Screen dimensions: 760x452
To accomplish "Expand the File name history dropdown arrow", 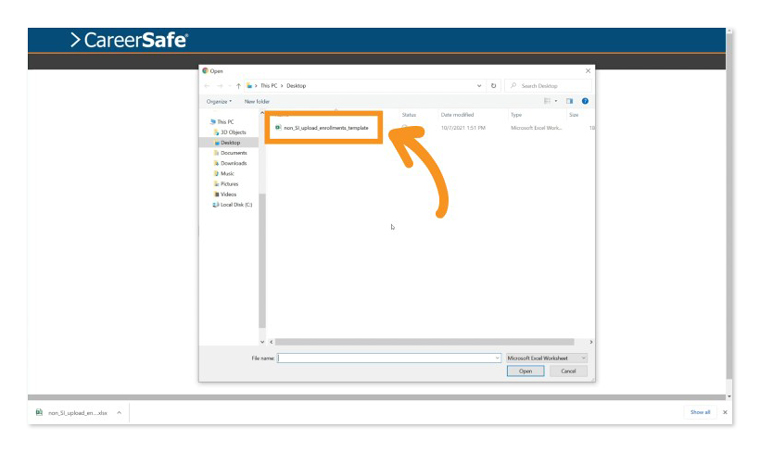I will click(497, 358).
